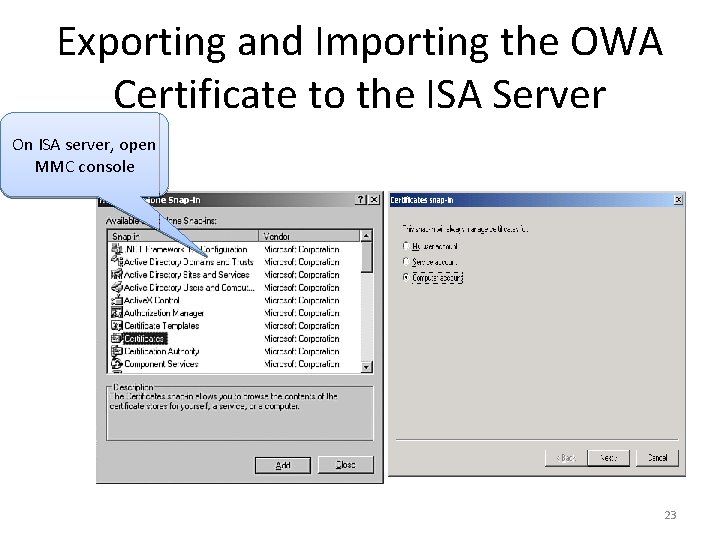Select the Certification Authority list entry

[x=161, y=351]
